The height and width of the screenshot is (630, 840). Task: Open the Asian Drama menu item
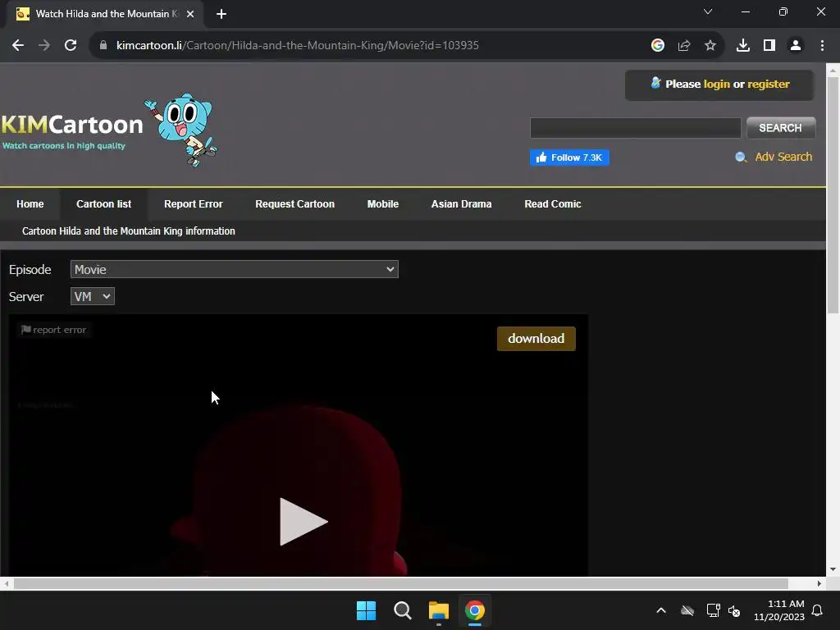coord(461,204)
